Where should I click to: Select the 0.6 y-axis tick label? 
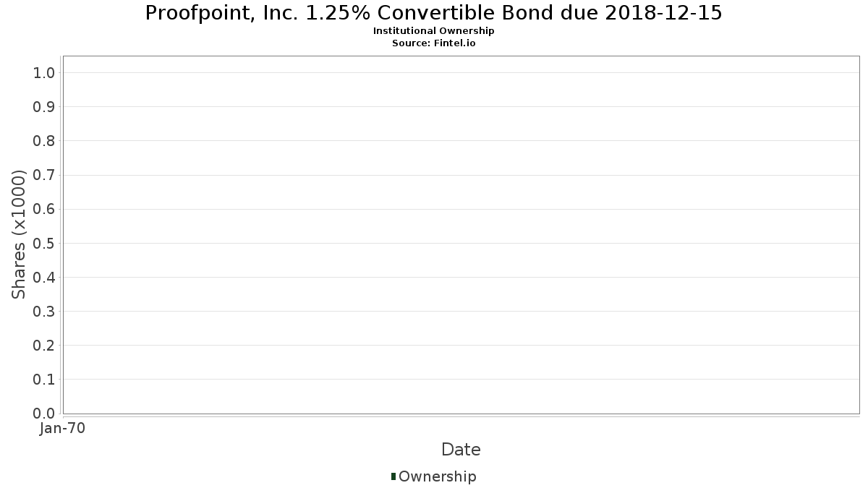[44, 209]
